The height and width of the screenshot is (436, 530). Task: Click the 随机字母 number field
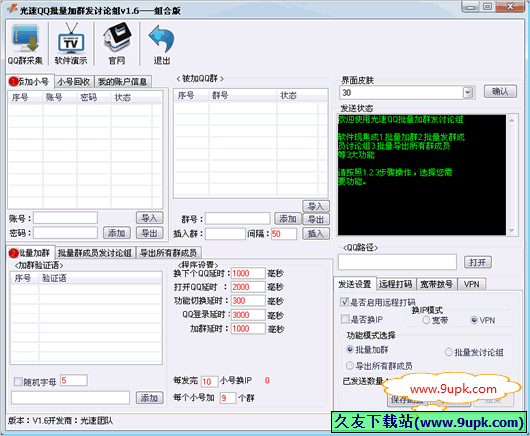tap(74, 381)
